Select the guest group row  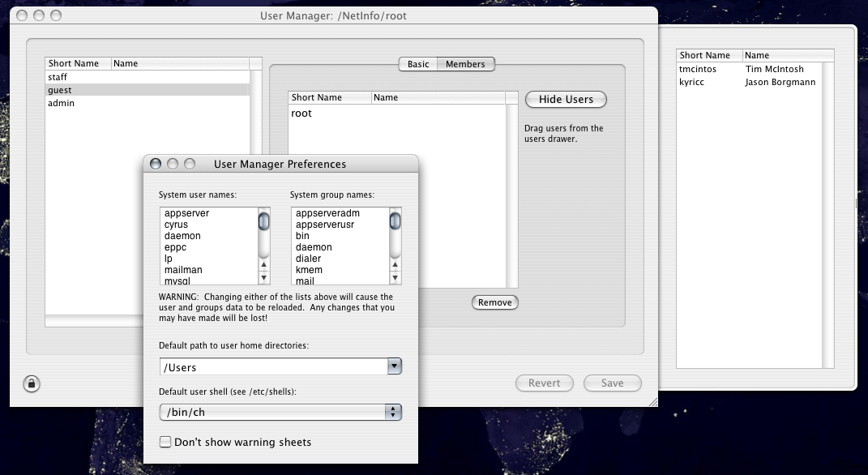(x=148, y=90)
